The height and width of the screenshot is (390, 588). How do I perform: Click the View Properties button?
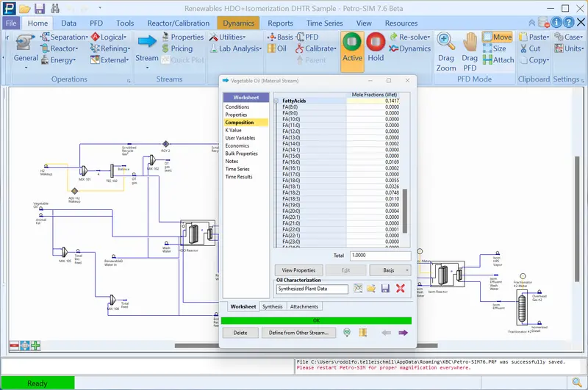click(x=298, y=270)
